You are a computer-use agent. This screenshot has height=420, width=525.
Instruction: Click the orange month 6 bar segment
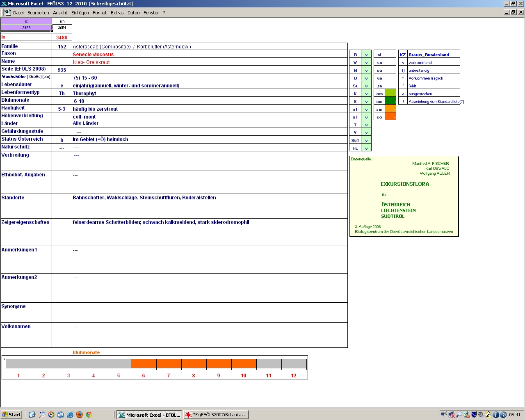tap(144, 364)
